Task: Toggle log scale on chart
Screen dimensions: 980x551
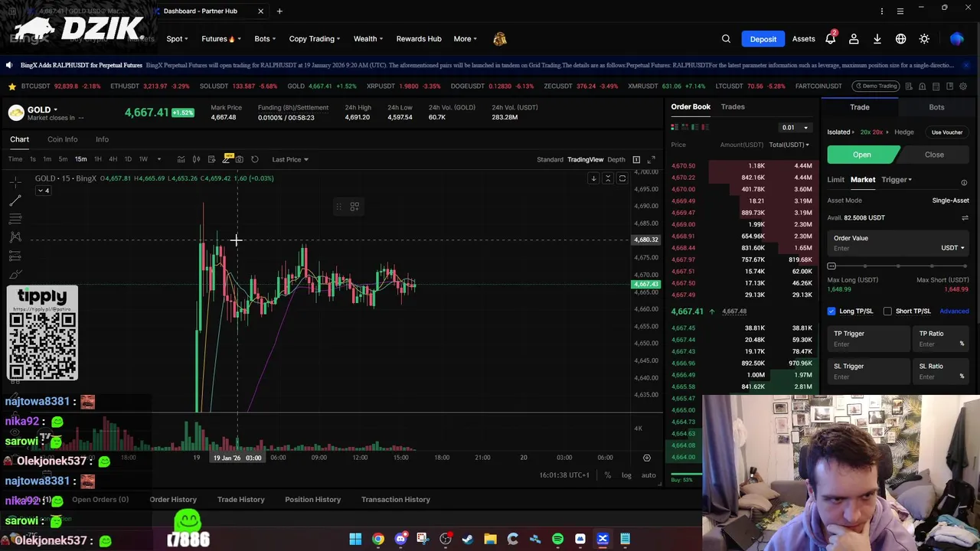Action: [626, 475]
